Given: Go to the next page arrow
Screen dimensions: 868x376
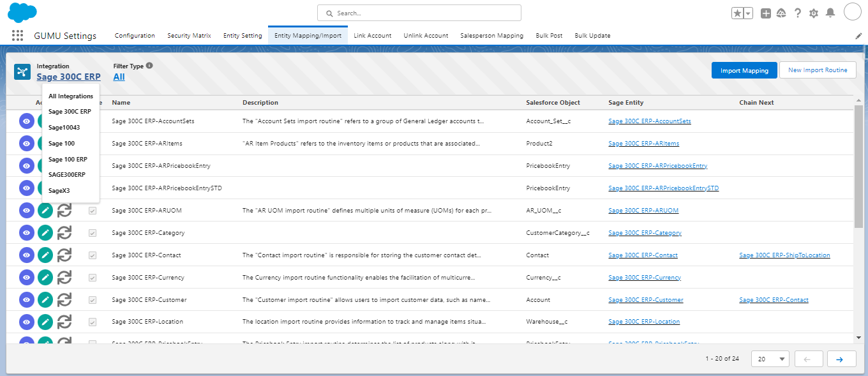Looking at the screenshot, I should [841, 359].
